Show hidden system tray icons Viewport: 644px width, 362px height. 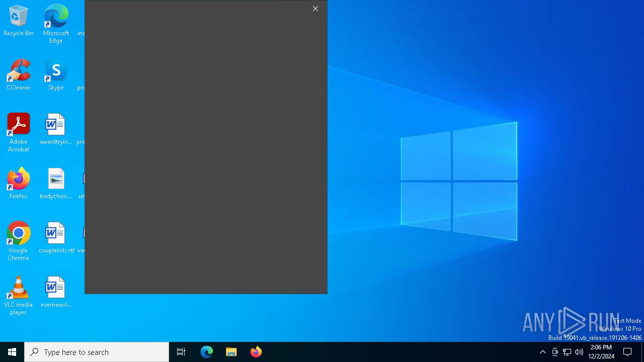(x=543, y=352)
